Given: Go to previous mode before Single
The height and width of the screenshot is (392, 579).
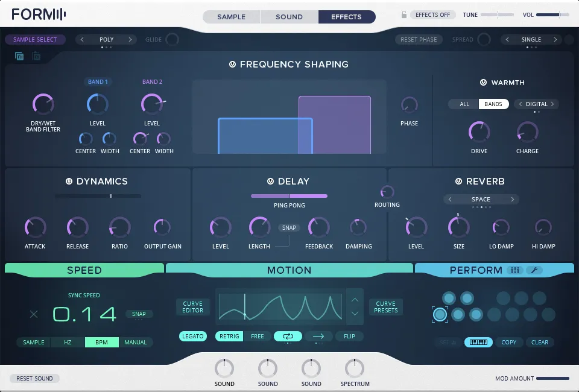Looking at the screenshot, I should [507, 39].
